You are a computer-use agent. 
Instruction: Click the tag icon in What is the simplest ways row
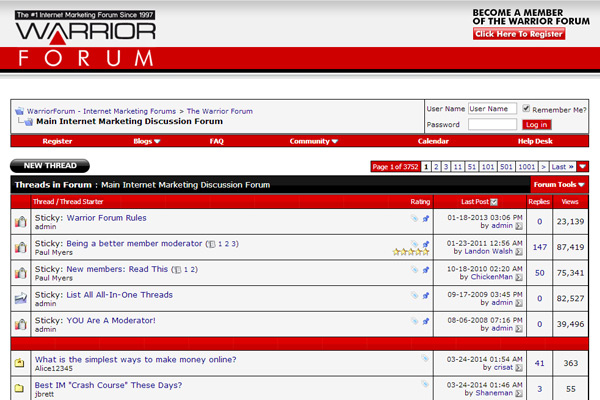425,358
